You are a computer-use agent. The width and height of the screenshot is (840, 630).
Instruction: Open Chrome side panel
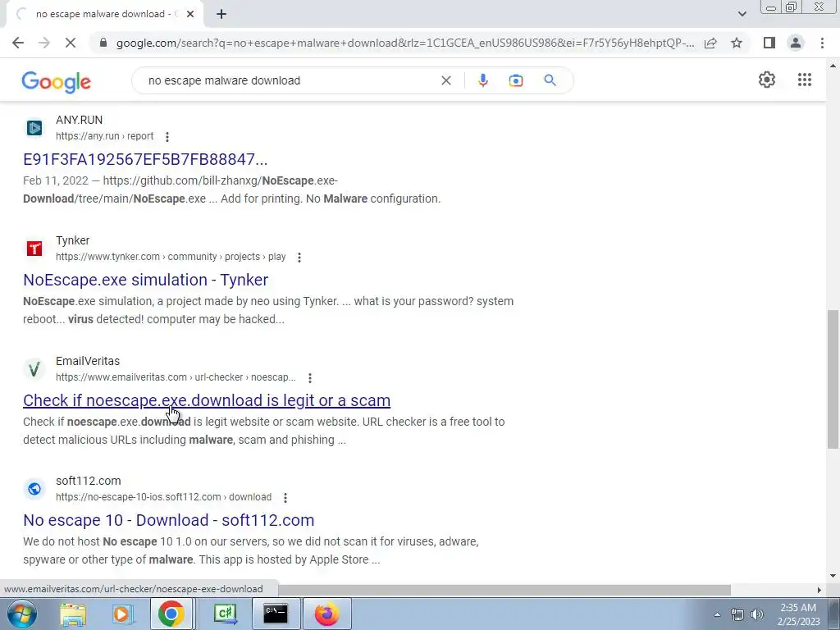point(769,43)
